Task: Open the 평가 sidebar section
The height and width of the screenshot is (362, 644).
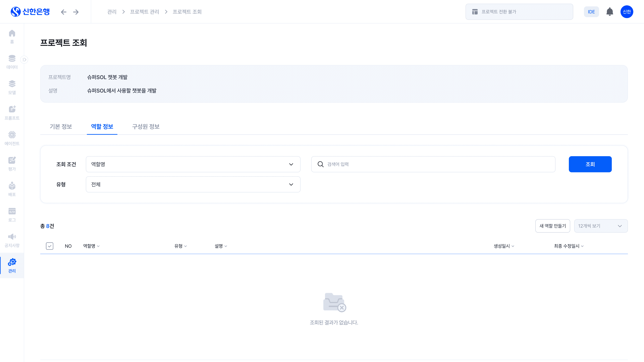Action: click(x=12, y=163)
